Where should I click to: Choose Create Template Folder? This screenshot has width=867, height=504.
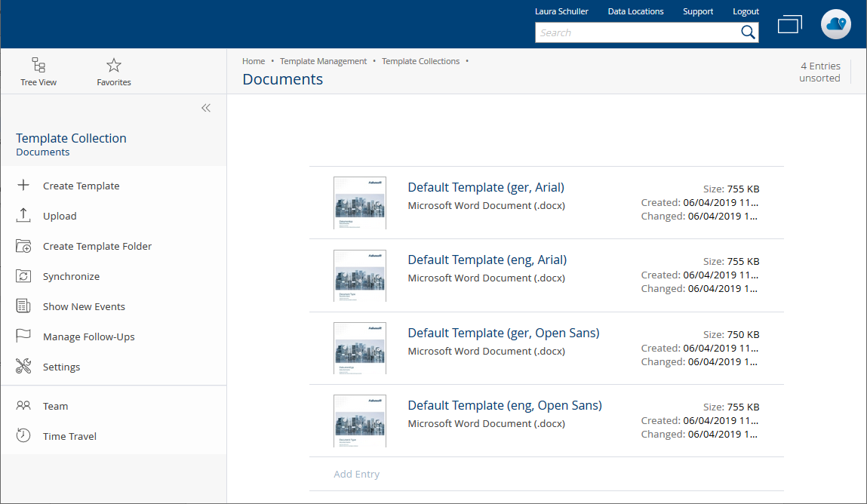[97, 246]
